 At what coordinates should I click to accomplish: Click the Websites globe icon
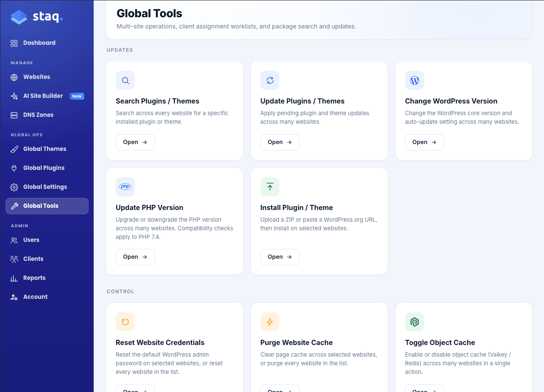click(14, 77)
